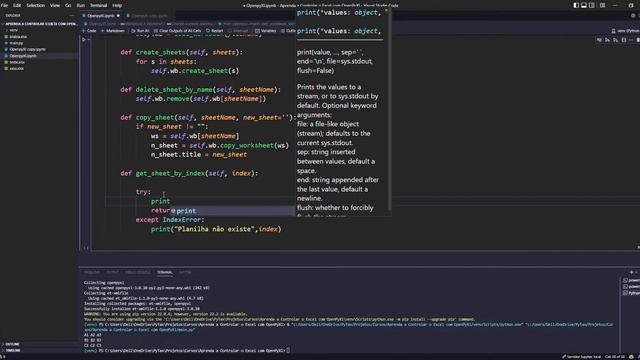Click on the try: line in the editor
Image resolution: width=640 pixels, height=360 pixels.
(143, 192)
